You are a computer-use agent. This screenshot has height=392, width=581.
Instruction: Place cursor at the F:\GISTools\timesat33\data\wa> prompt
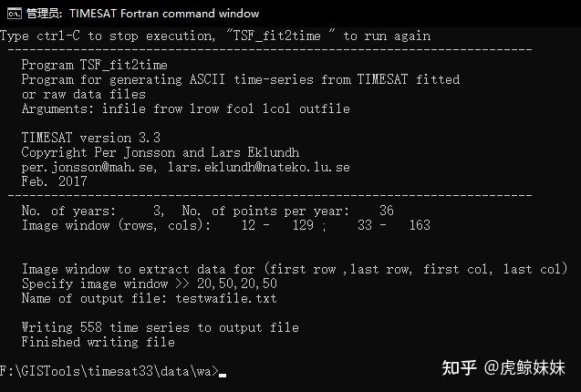109,371
